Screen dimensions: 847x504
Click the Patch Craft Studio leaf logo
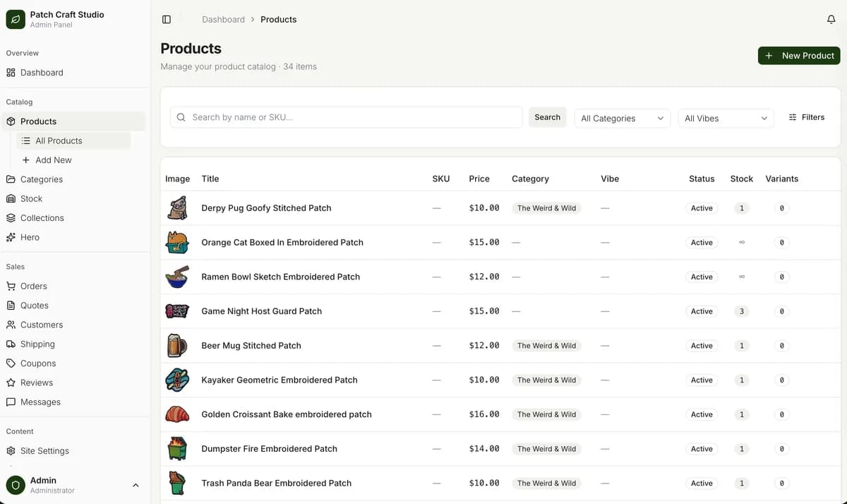point(16,19)
